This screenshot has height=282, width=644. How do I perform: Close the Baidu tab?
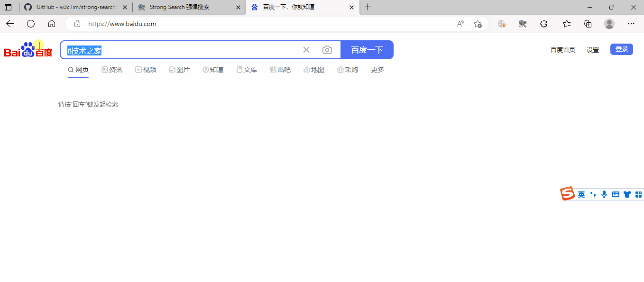point(351,7)
